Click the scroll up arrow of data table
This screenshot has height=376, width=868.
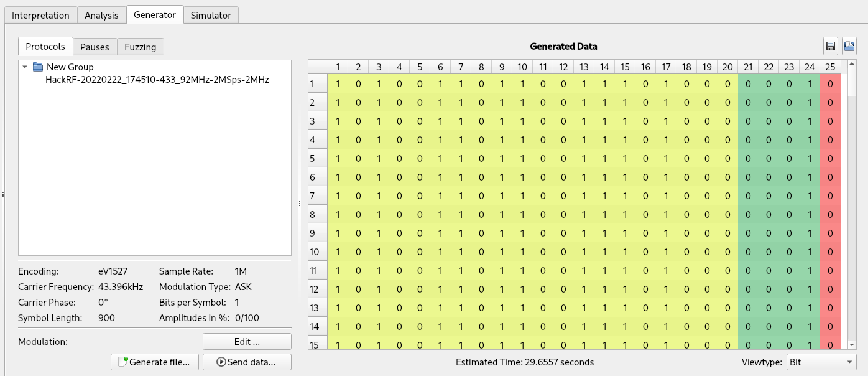pyautogui.click(x=852, y=65)
